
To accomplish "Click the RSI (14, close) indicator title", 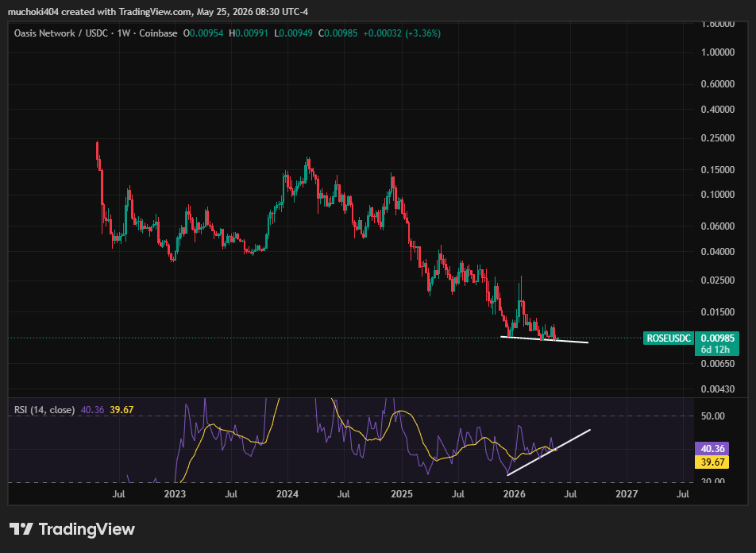I will (x=44, y=410).
